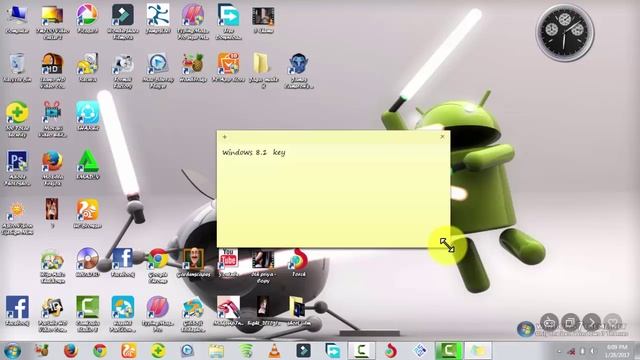This screenshot has width=640, height=360.
Task: Open green Camtasia recorder taskbar button
Action: point(448,351)
